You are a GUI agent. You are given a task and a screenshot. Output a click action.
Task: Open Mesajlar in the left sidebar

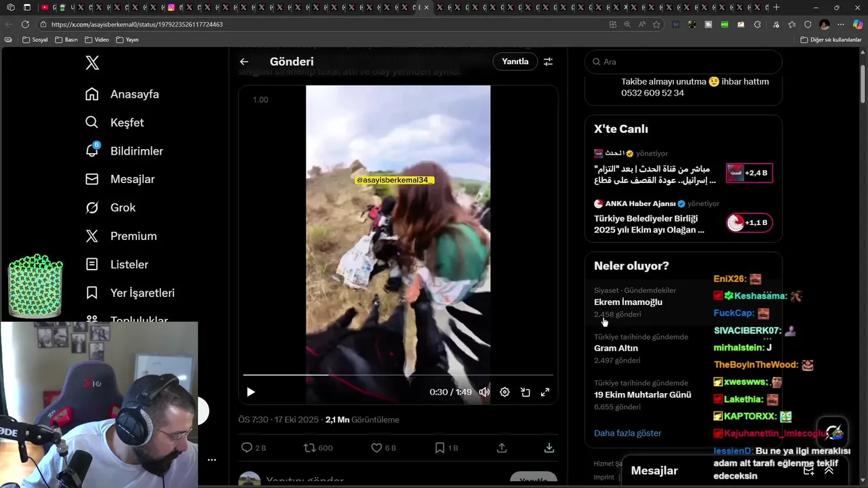click(120, 180)
